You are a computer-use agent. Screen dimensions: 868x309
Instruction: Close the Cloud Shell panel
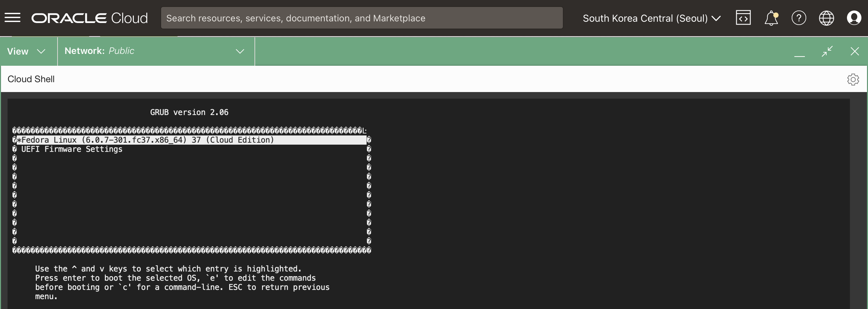tap(855, 51)
